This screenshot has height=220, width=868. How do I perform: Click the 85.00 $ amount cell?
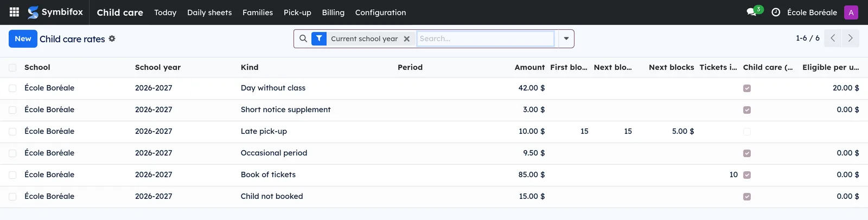pos(532,174)
